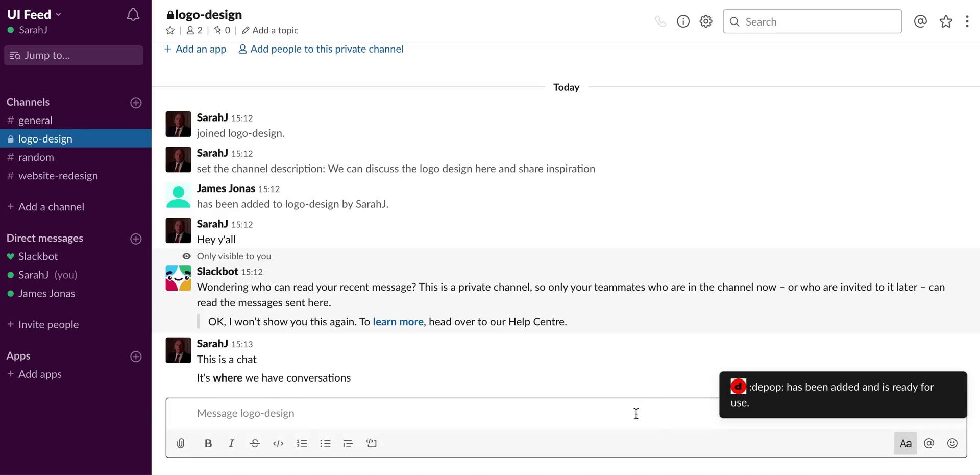This screenshot has width=980, height=475.
Task: Click the Apps section header
Action: point(18,356)
